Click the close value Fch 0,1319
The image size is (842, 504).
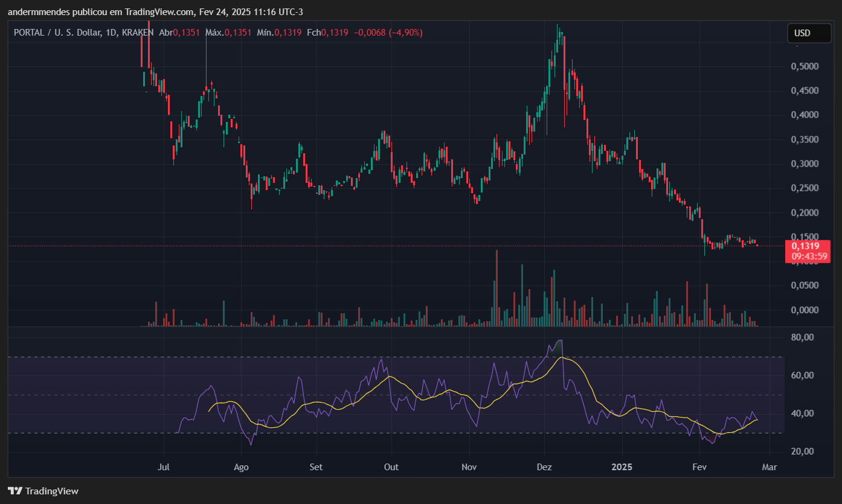[x=327, y=33]
